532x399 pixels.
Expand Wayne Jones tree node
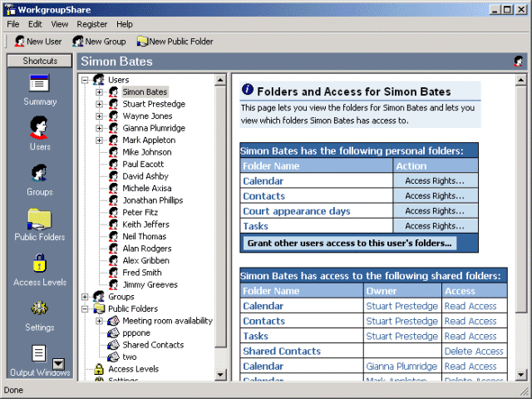[x=99, y=116]
